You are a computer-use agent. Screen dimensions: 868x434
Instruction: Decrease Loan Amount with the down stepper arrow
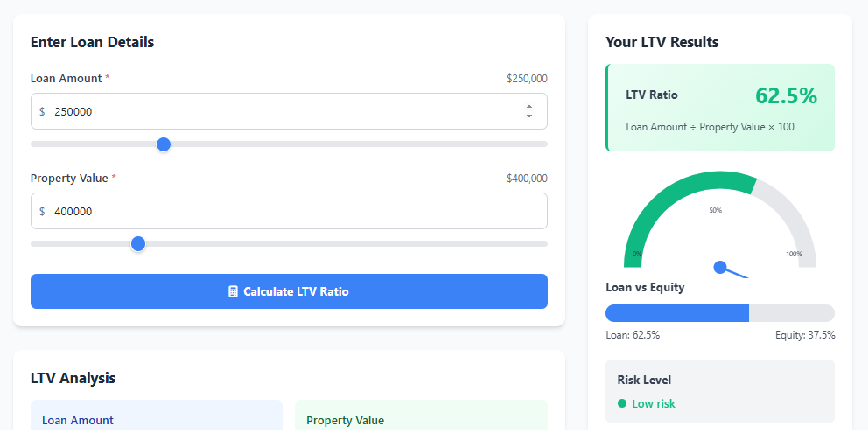click(x=529, y=116)
